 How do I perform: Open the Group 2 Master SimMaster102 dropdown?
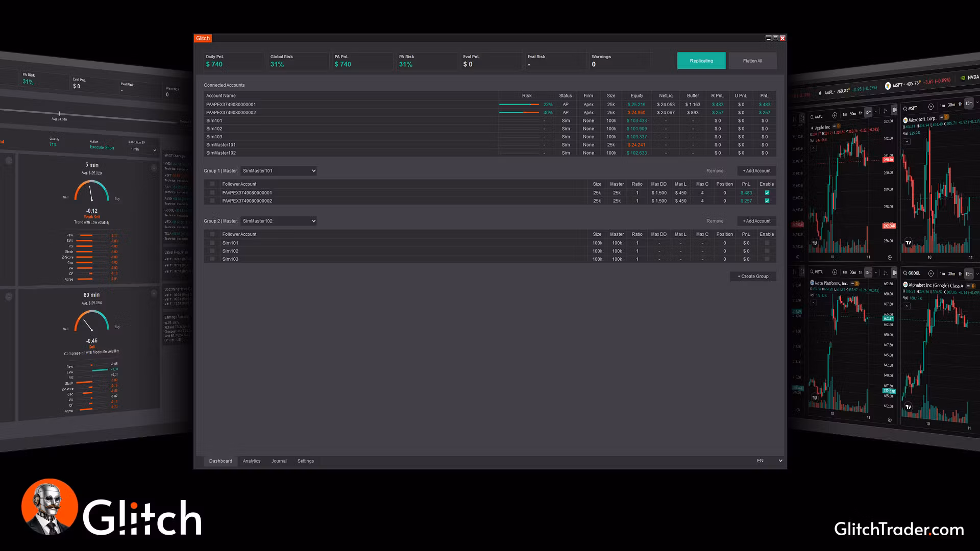(279, 221)
